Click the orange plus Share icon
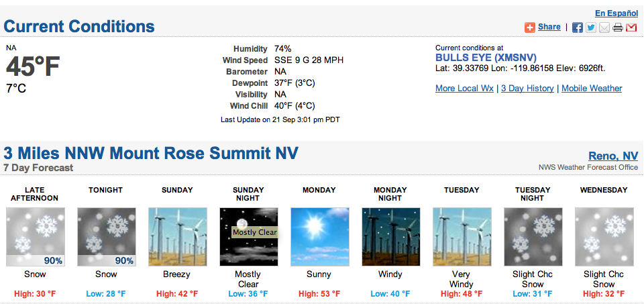 point(530,28)
